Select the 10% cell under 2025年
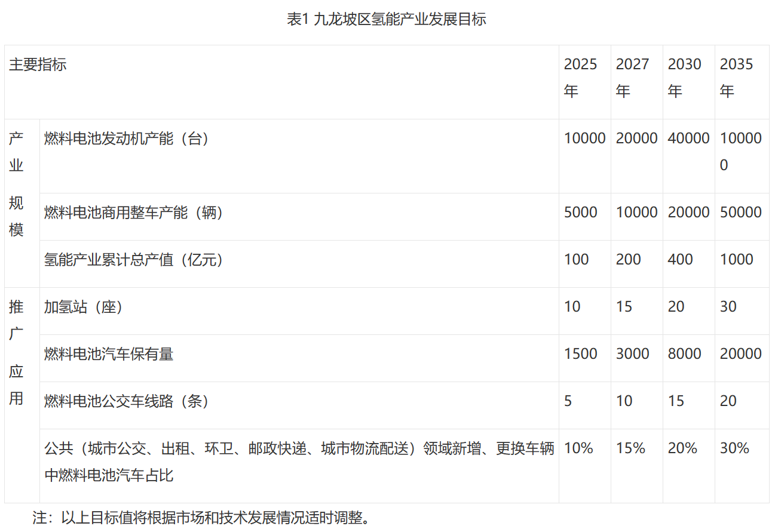 (x=584, y=466)
